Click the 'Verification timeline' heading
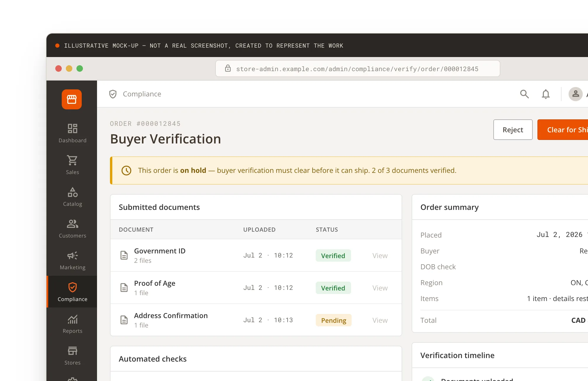 click(457, 355)
